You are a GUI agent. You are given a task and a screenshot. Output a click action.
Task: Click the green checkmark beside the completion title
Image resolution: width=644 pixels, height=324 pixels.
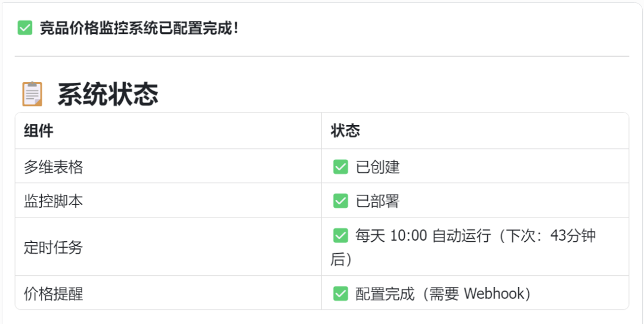coord(25,28)
